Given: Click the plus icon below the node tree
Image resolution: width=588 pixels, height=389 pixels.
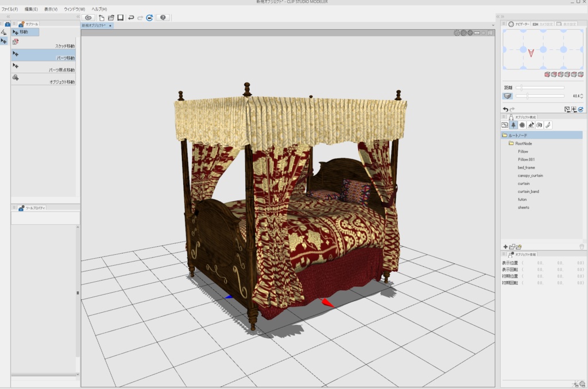Looking at the screenshot, I should click(505, 247).
